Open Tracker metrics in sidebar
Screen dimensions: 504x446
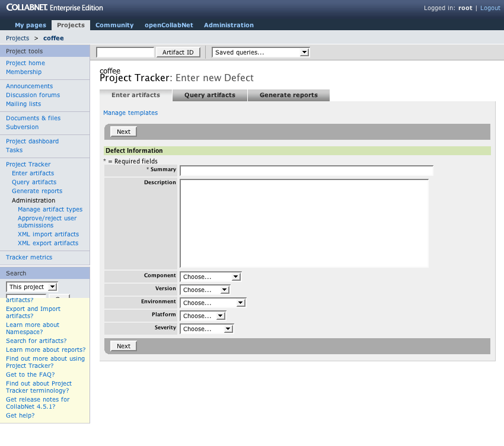pos(29,257)
